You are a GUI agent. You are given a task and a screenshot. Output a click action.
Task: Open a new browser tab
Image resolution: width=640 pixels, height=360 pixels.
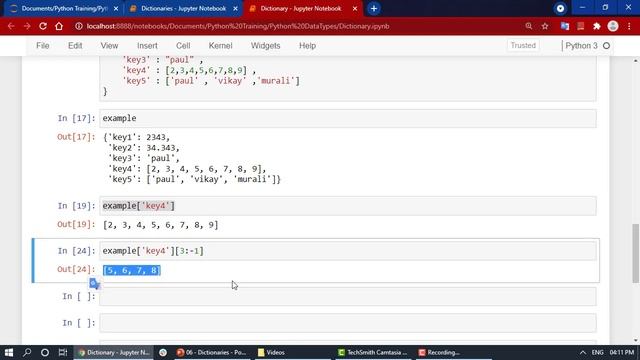(x=373, y=9)
